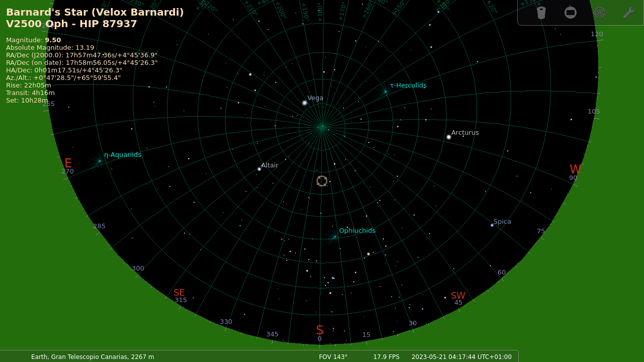Viewport: 644px width, 362px height.
Task: Click the 315 azimuth label near SE
Action: point(181,300)
